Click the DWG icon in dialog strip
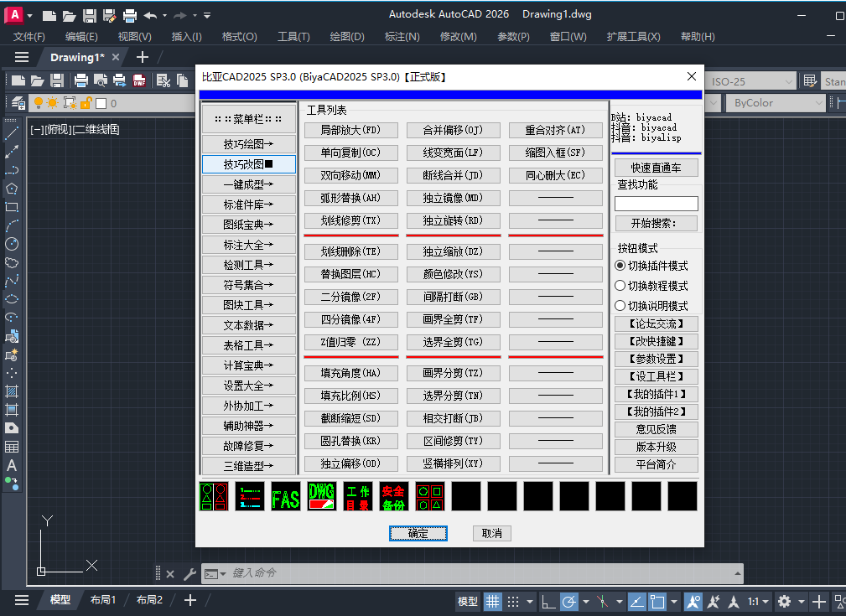 322,497
